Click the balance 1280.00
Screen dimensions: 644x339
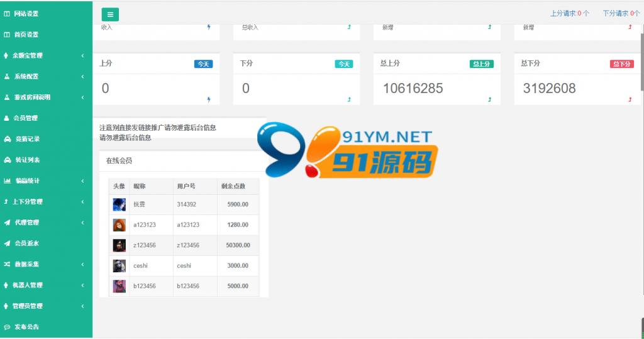tap(238, 225)
